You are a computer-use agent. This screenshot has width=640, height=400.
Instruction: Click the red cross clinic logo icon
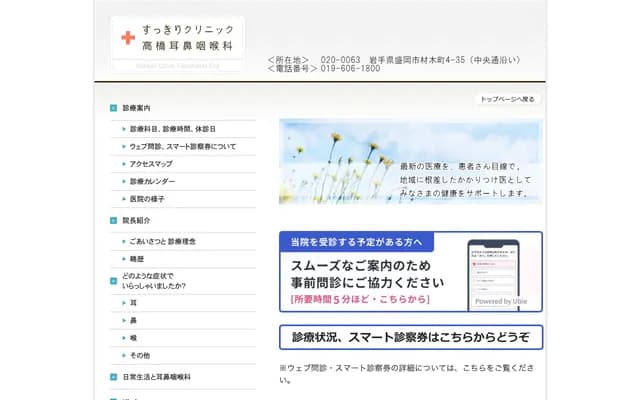coord(127,39)
